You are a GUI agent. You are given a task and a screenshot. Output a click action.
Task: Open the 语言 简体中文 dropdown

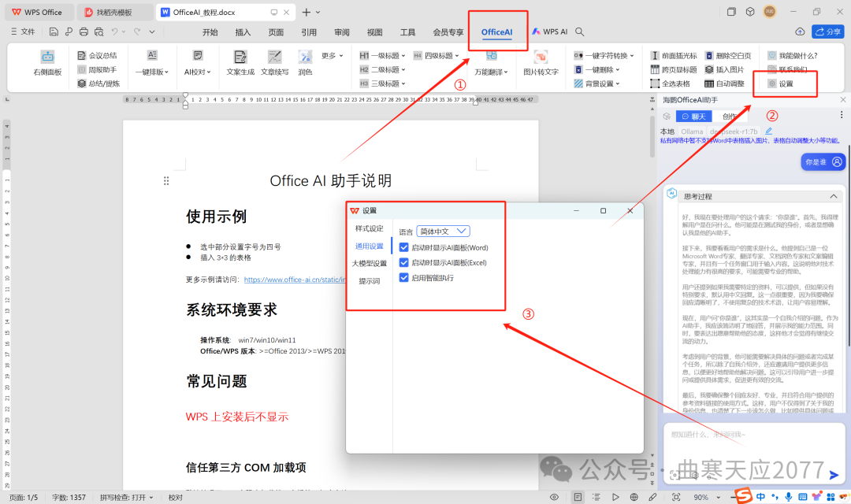(x=443, y=231)
